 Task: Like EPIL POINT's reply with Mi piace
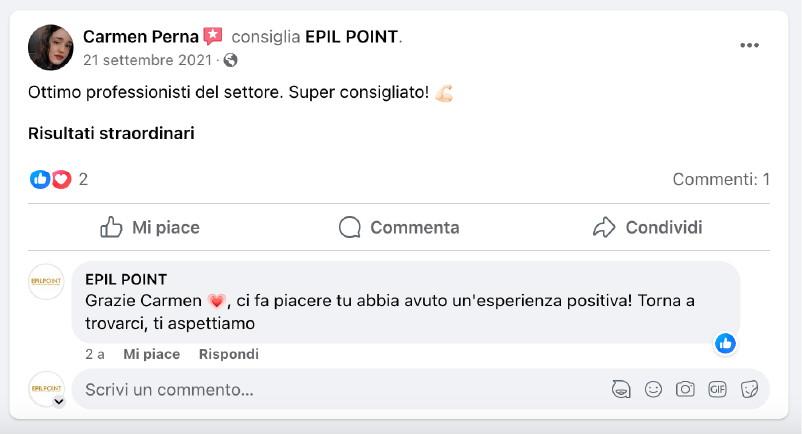coord(151,354)
